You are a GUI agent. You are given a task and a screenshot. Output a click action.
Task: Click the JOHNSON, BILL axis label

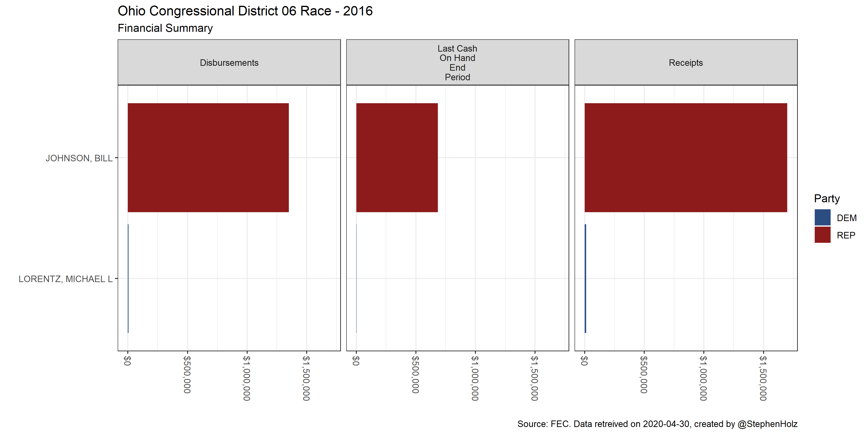pos(79,158)
